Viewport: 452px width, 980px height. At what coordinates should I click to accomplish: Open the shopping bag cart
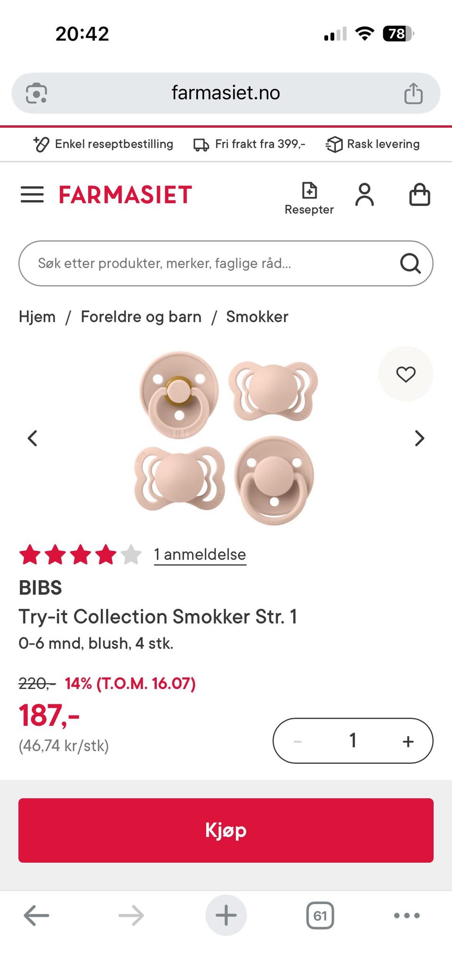(x=420, y=194)
